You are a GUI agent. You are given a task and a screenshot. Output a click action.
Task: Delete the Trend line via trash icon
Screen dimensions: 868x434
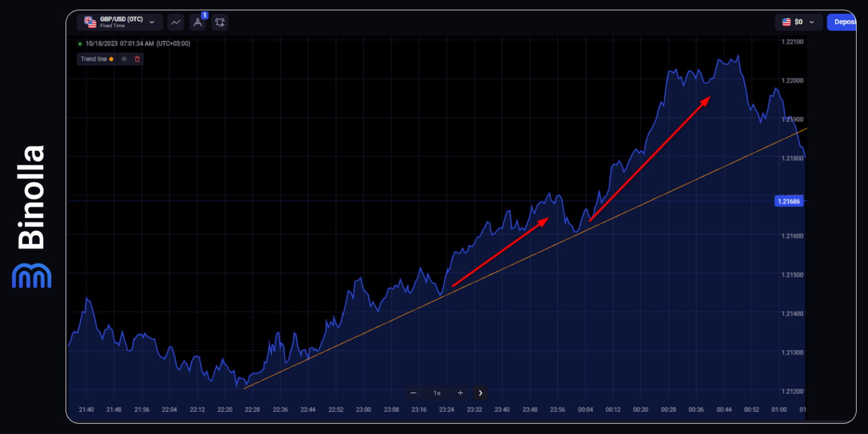137,59
